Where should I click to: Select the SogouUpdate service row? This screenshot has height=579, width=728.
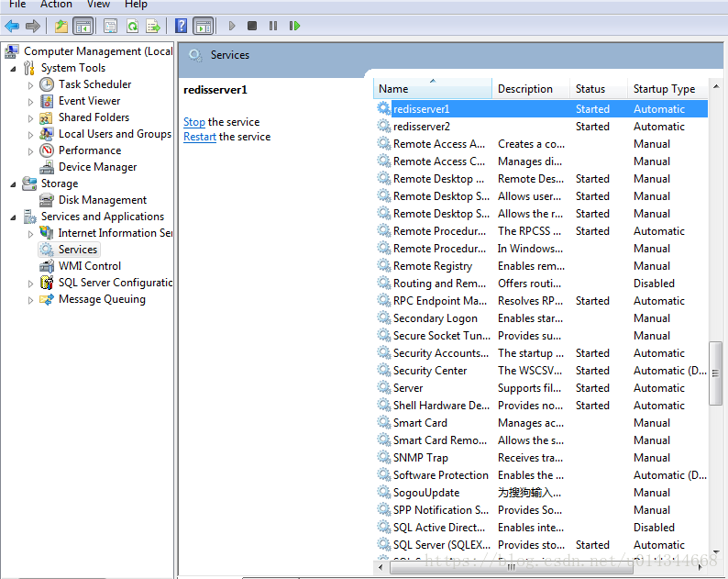[x=541, y=493]
